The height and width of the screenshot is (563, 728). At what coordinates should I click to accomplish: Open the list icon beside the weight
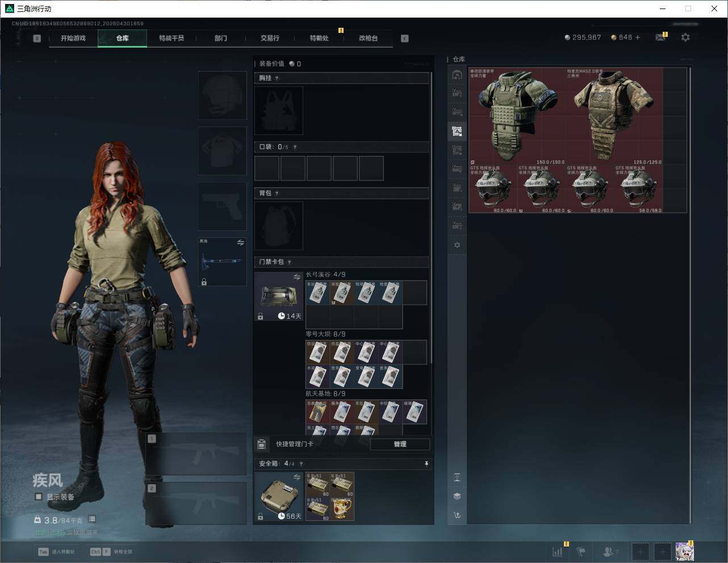[x=92, y=519]
